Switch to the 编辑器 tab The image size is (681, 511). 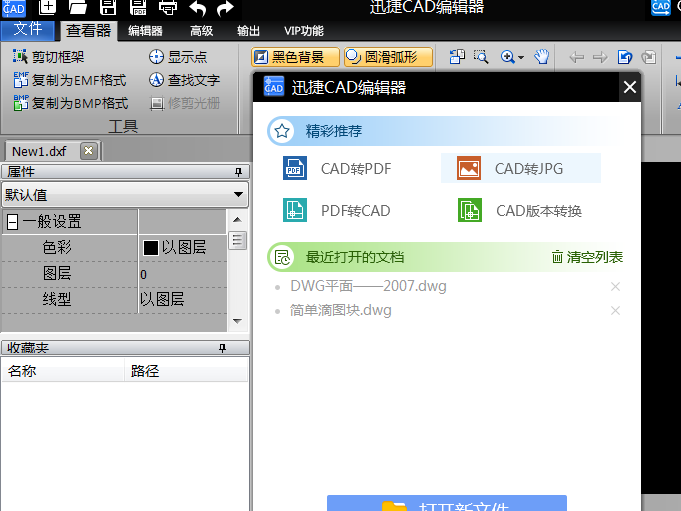[x=145, y=31]
